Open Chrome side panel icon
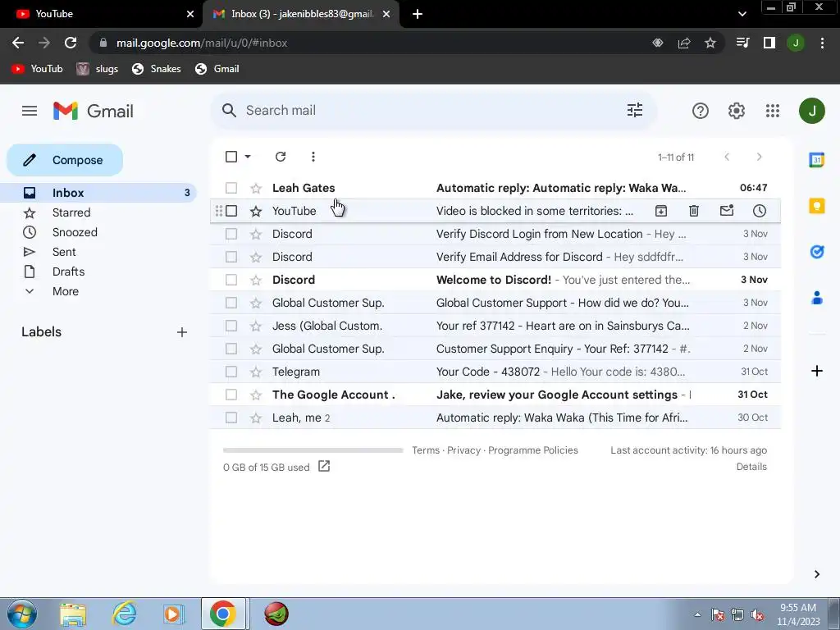 coord(769,43)
